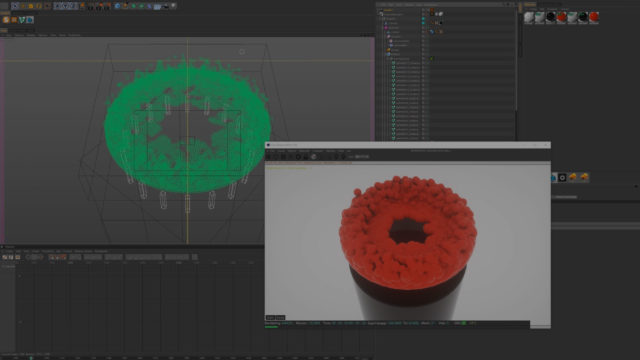Screen dimensions: 640x360
Task: Select the red material between black and white swatches
Action: pos(562,17)
